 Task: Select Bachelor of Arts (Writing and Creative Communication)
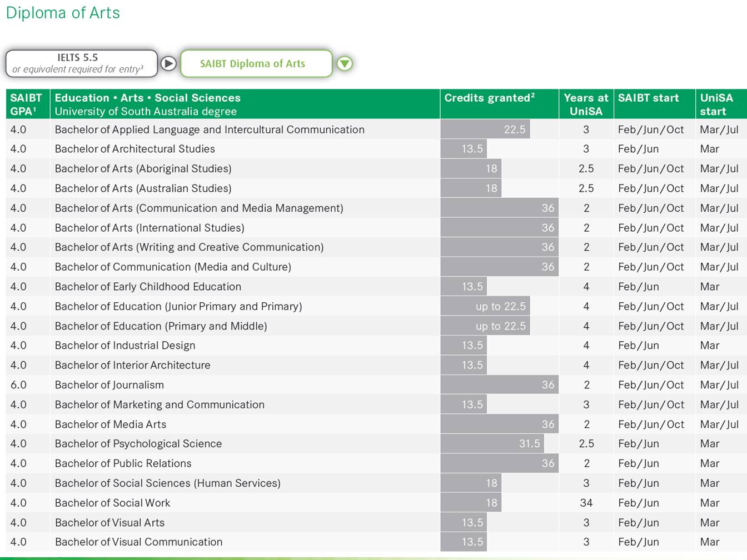click(189, 247)
